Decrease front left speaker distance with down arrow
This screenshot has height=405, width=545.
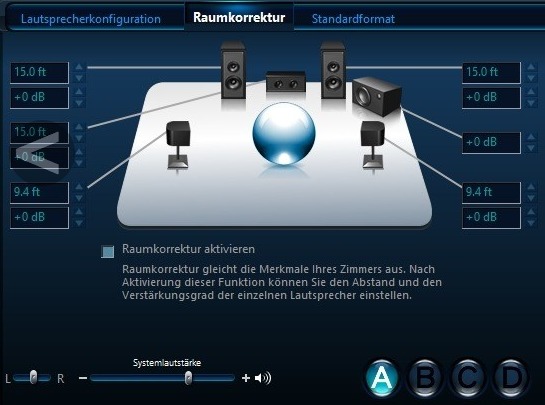tap(79, 78)
